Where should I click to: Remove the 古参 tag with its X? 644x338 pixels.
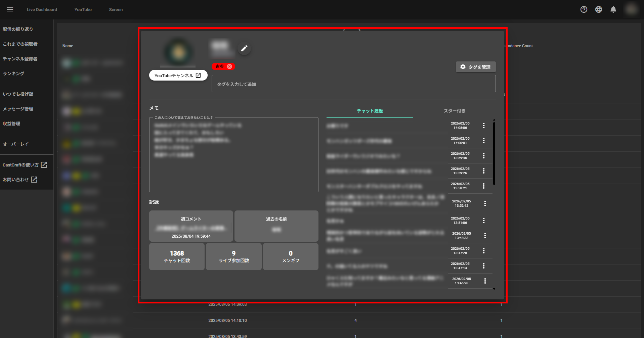point(230,66)
